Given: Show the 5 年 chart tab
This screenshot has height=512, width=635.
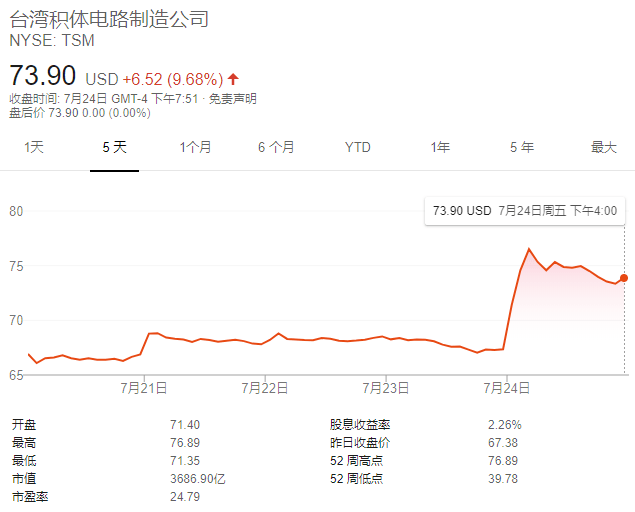Looking at the screenshot, I should 522,147.
